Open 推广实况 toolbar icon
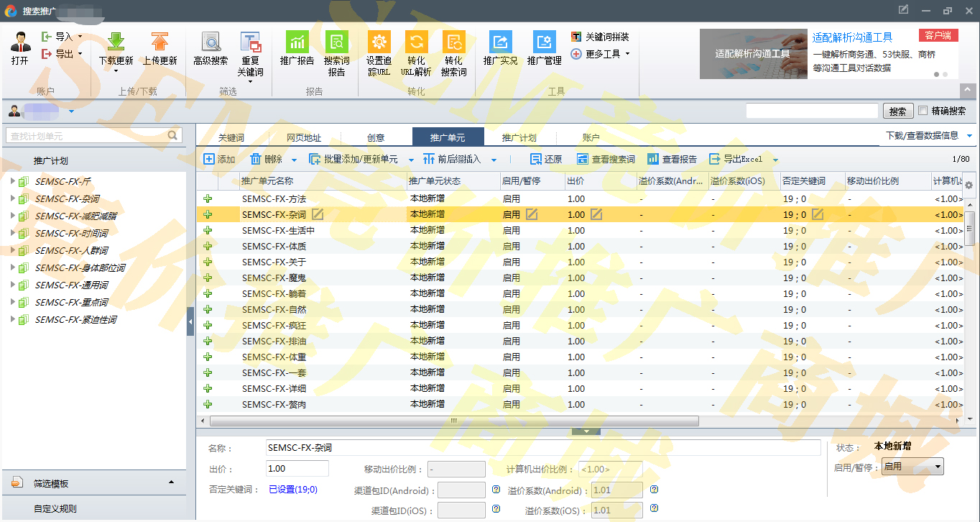980x522 pixels. point(500,42)
